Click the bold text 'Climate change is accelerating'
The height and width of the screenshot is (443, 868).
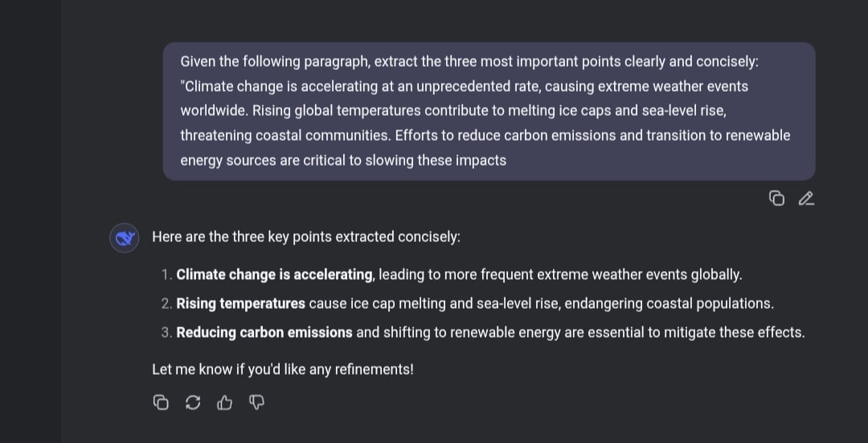tap(275, 275)
